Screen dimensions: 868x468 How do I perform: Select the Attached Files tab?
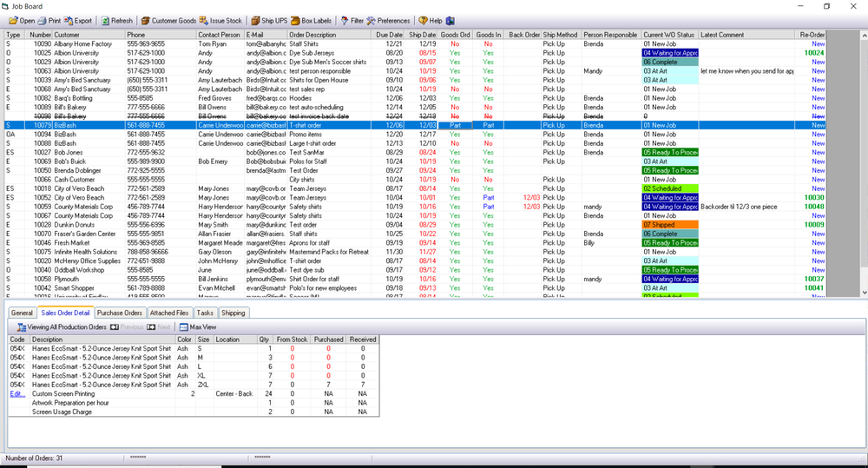(169, 313)
